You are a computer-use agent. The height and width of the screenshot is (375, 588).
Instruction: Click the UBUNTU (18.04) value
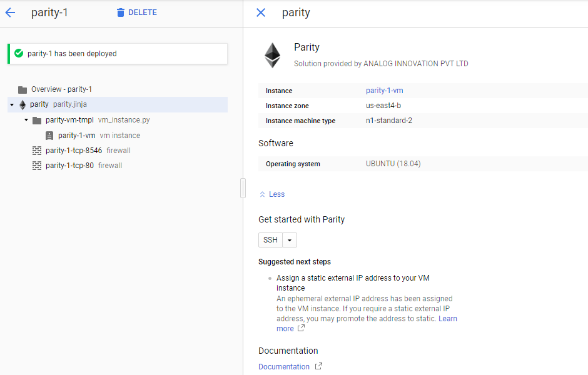click(x=393, y=164)
